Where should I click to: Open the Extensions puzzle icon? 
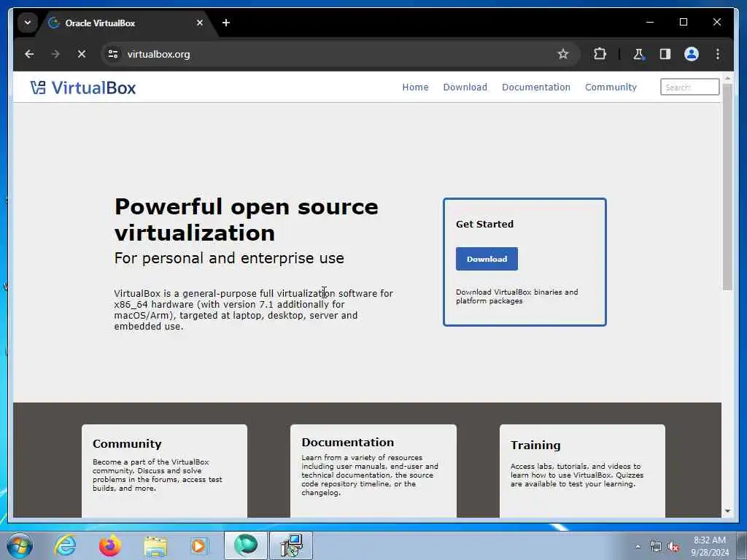(600, 54)
